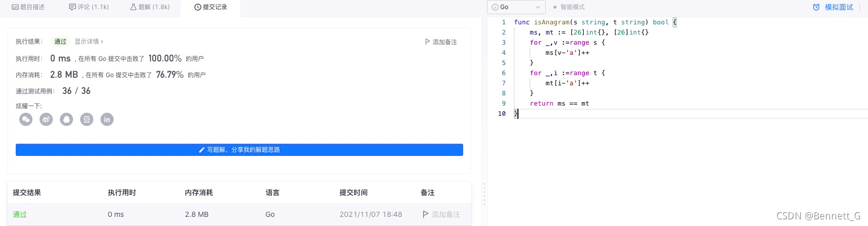Toggle 智能模式 indicator
This screenshot has width=868, height=226.
pos(569,7)
